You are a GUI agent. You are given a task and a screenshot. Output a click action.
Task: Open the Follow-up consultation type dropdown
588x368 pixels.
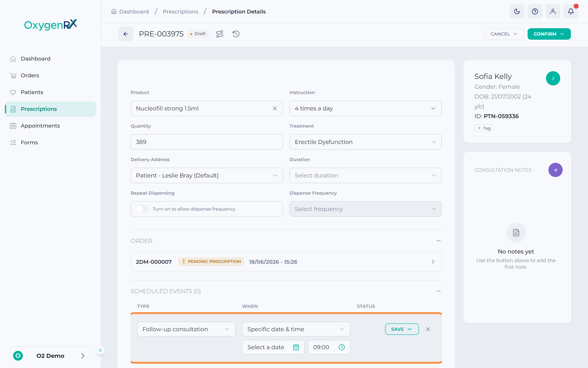point(186,329)
